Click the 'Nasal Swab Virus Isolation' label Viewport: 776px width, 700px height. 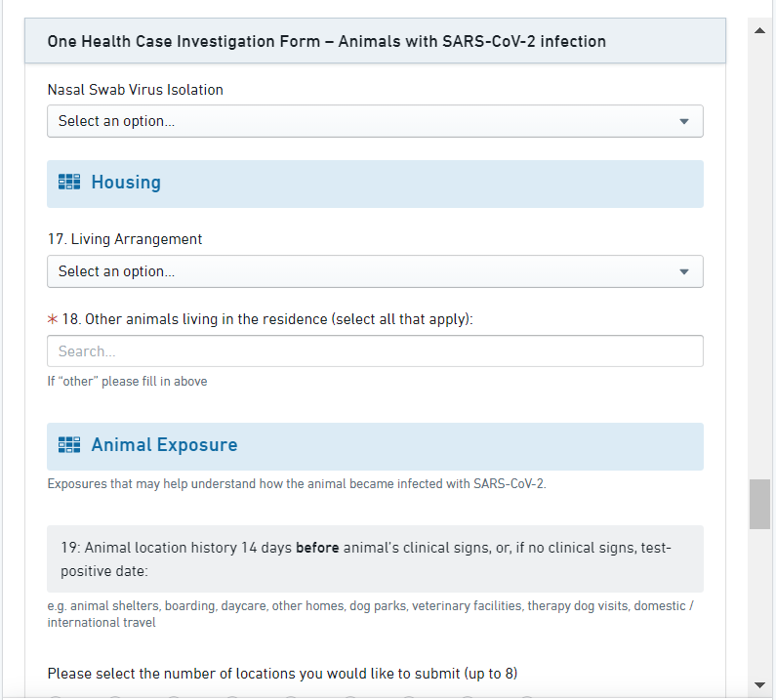coord(136,90)
